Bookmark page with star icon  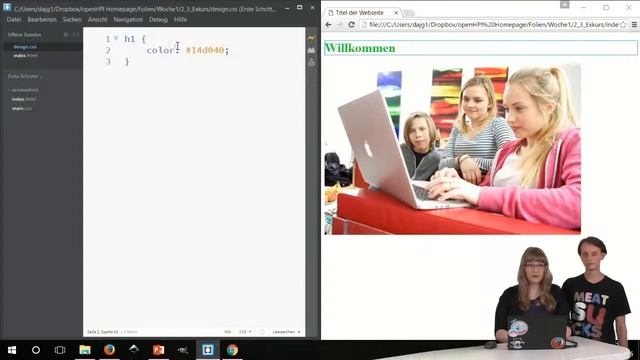click(x=623, y=25)
